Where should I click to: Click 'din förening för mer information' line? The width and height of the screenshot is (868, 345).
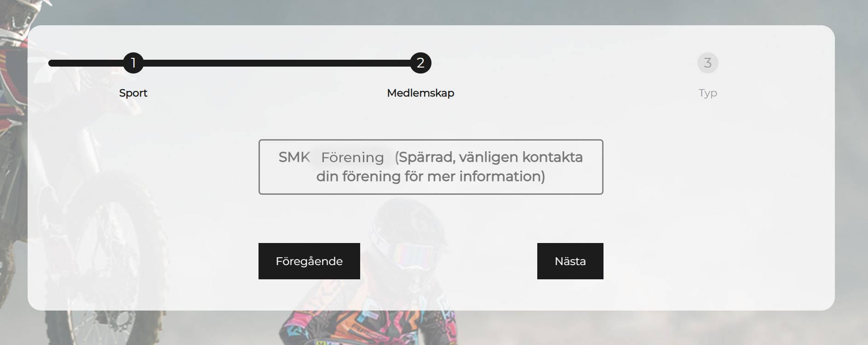(x=431, y=176)
